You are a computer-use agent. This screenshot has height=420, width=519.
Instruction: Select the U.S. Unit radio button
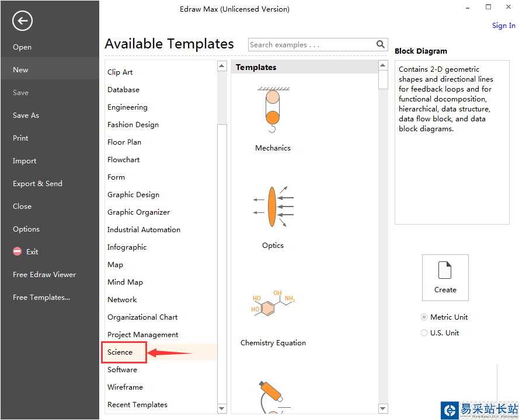[424, 333]
